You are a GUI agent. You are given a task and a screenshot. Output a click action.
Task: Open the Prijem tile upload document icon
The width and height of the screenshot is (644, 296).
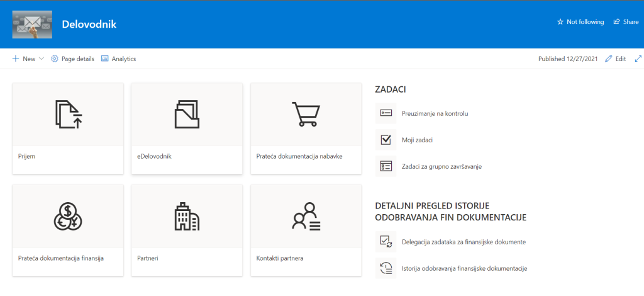[68, 114]
